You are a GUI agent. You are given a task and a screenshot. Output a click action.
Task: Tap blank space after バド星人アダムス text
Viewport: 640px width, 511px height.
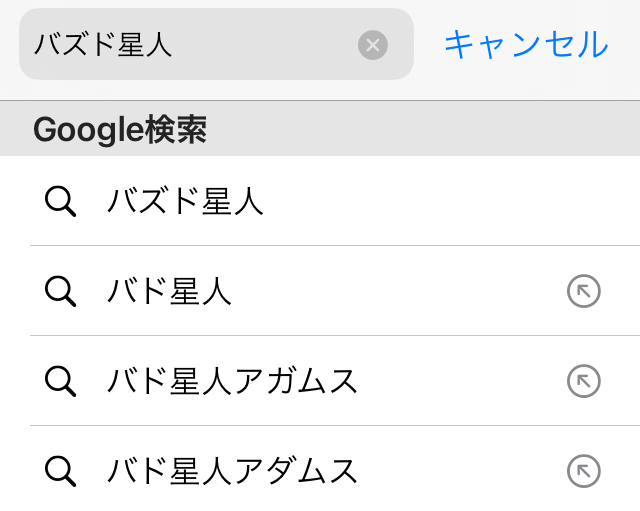tap(460, 470)
